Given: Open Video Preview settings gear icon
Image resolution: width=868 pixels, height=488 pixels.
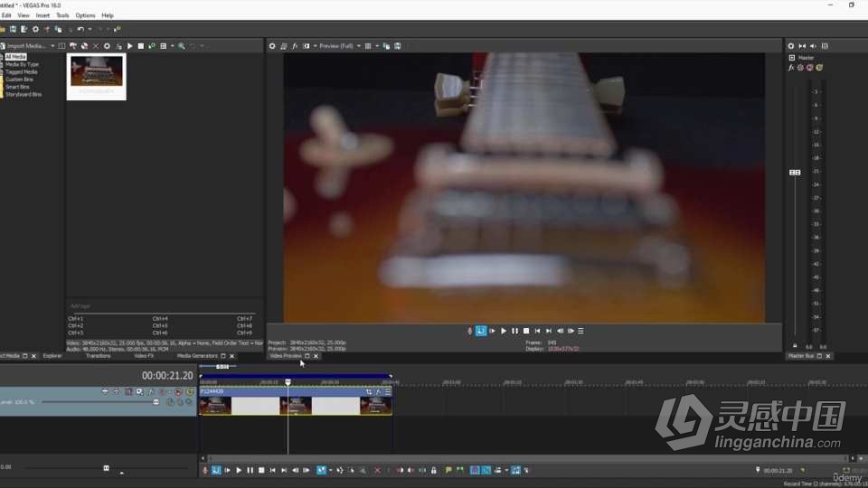Looking at the screenshot, I should coord(272,46).
